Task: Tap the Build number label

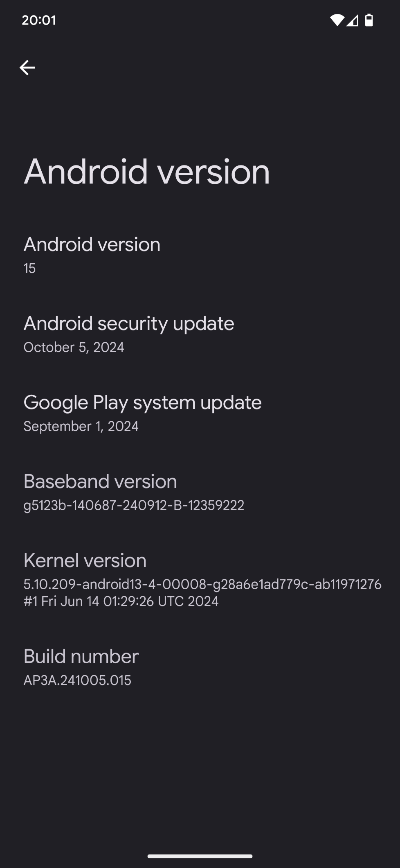Action: click(x=81, y=656)
